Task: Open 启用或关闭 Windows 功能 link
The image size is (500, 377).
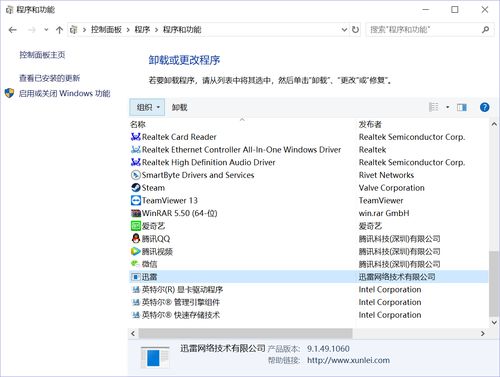Action: coord(64,93)
